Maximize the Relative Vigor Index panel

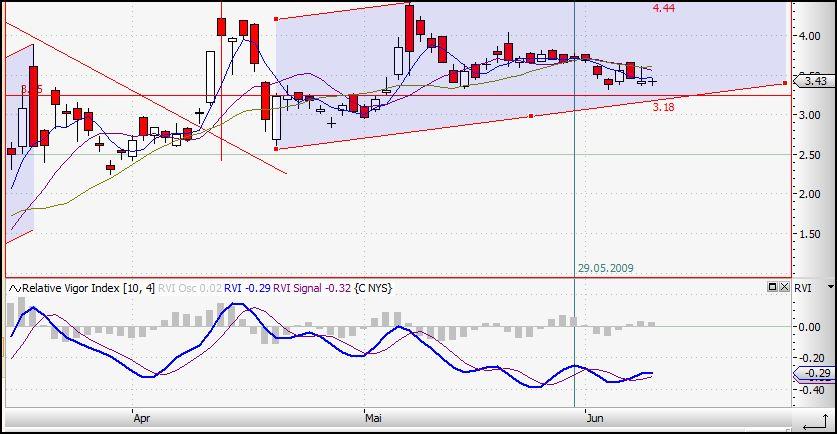click(x=772, y=287)
